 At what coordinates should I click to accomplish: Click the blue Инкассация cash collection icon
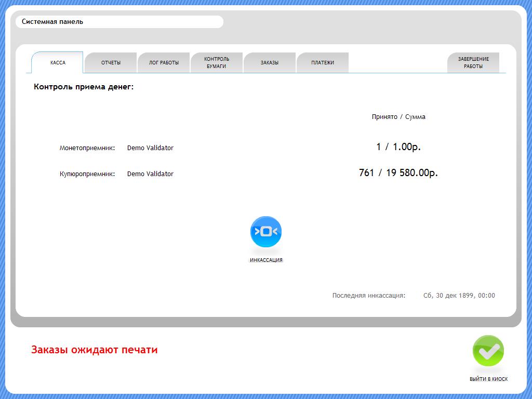click(x=265, y=232)
